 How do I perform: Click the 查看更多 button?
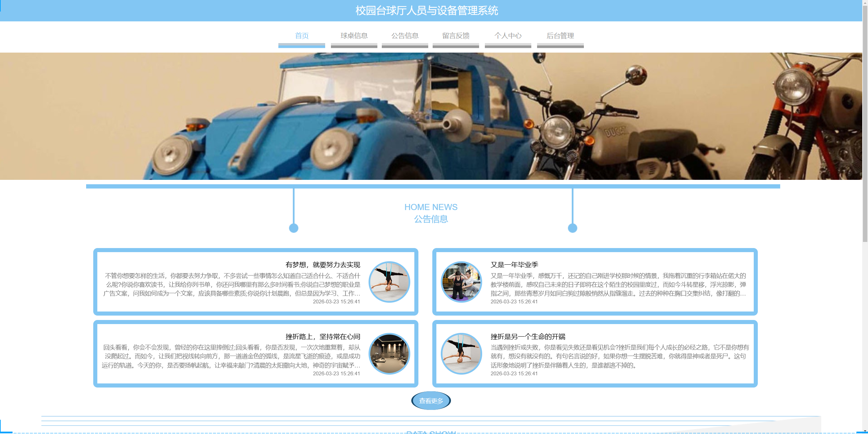(431, 401)
